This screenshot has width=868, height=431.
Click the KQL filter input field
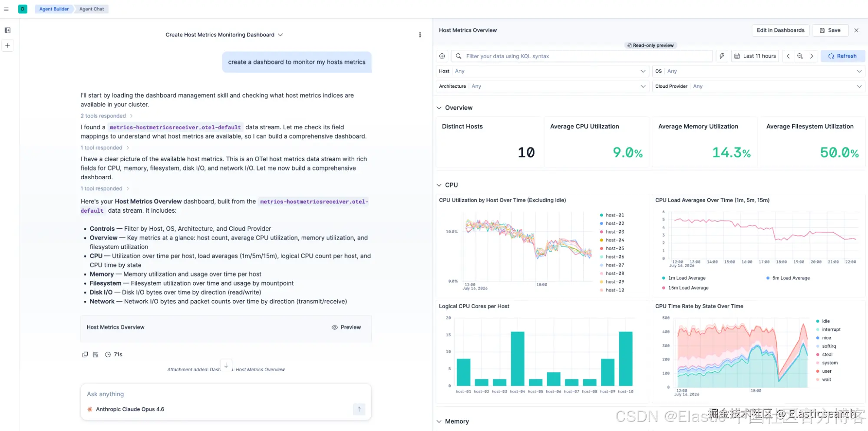582,56
